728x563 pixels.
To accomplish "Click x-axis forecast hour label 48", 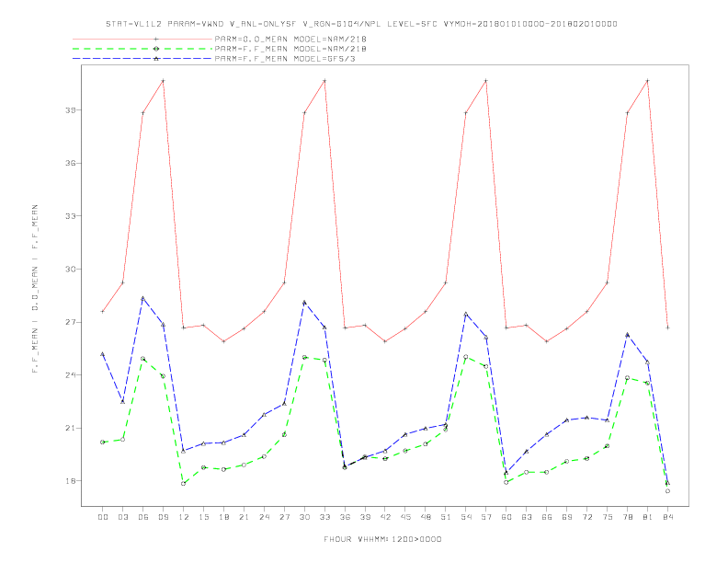I will click(426, 517).
